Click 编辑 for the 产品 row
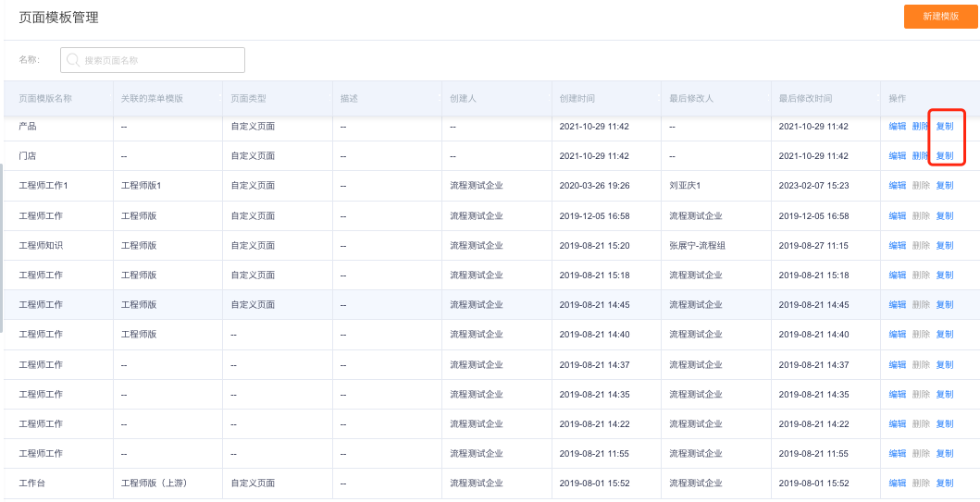Image resolution: width=980 pixels, height=502 pixels. point(898,126)
